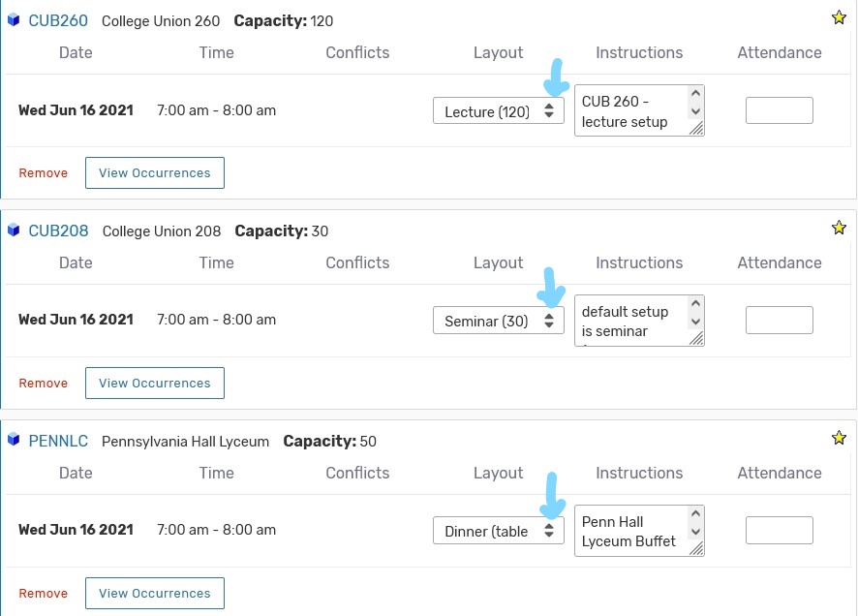Select the text College Union 260
This screenshot has width=858, height=616.
(161, 21)
